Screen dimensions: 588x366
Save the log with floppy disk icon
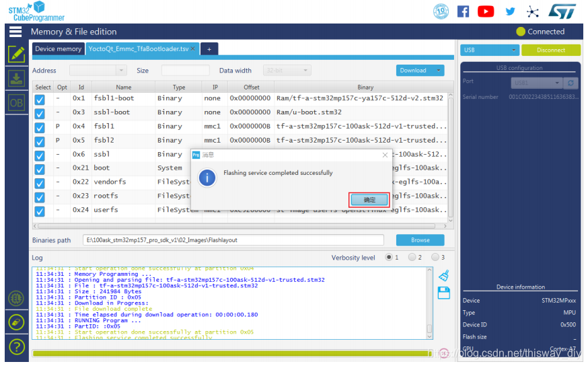click(444, 293)
